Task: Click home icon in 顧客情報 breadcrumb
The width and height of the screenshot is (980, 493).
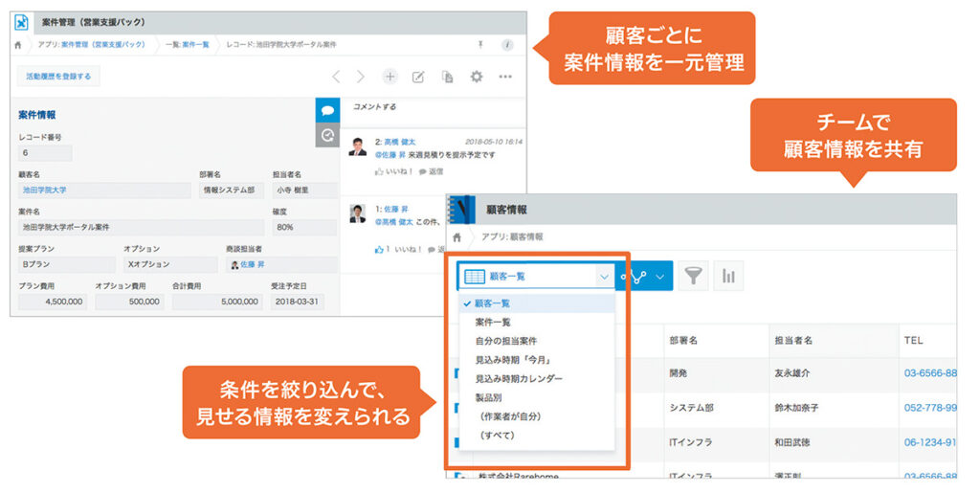Action: click(457, 237)
